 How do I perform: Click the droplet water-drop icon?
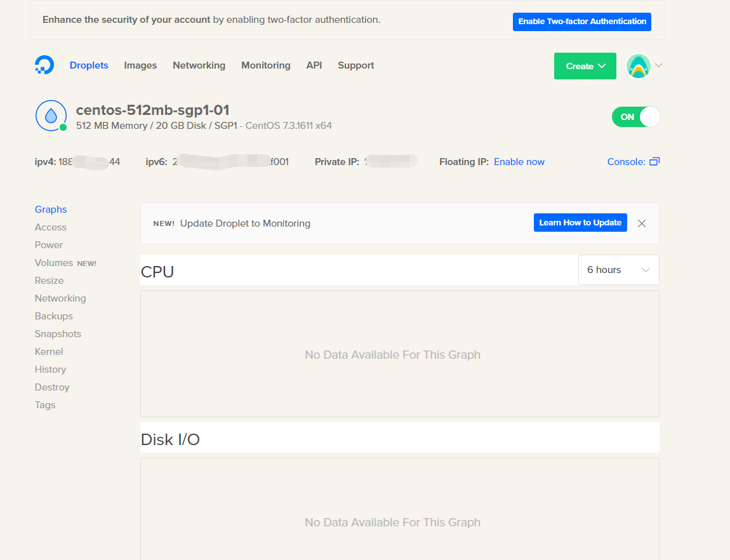click(51, 116)
